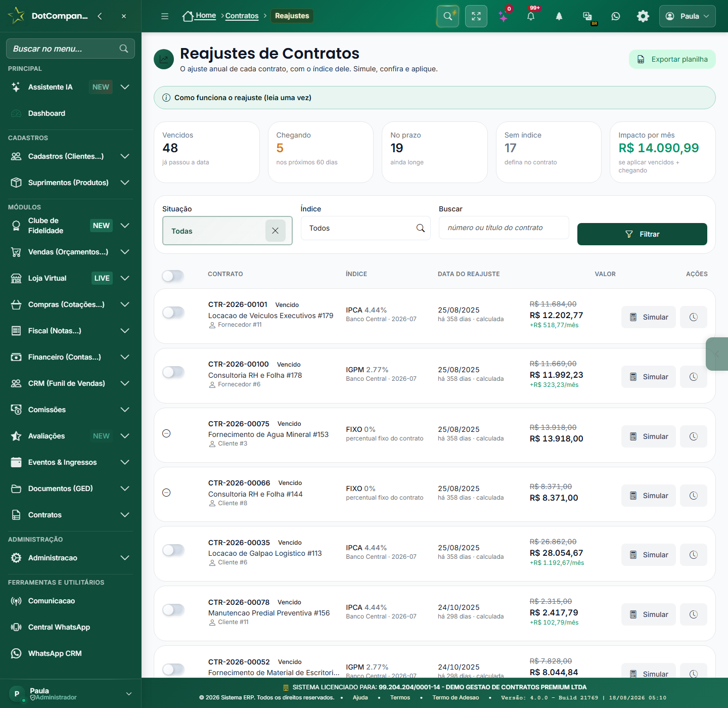Open the language translation icon

click(x=587, y=16)
